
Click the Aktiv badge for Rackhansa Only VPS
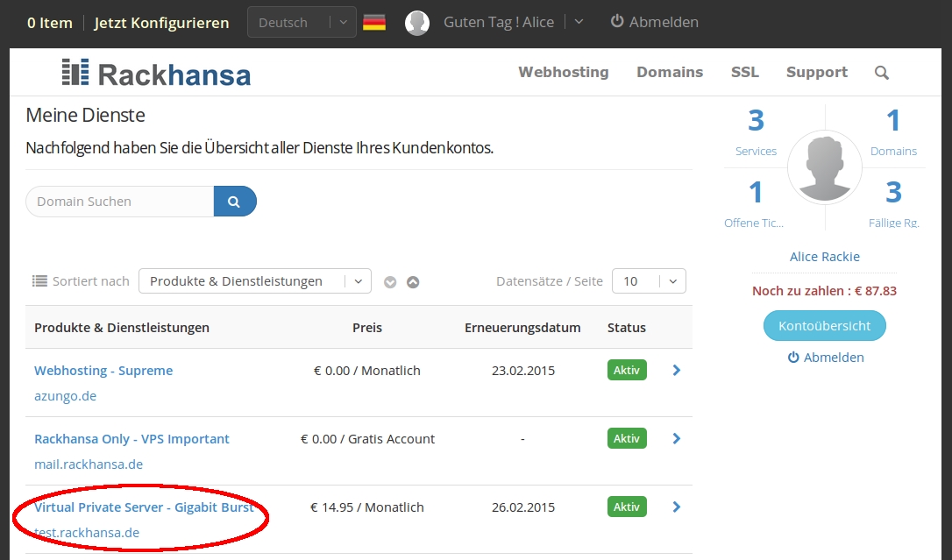tap(627, 439)
